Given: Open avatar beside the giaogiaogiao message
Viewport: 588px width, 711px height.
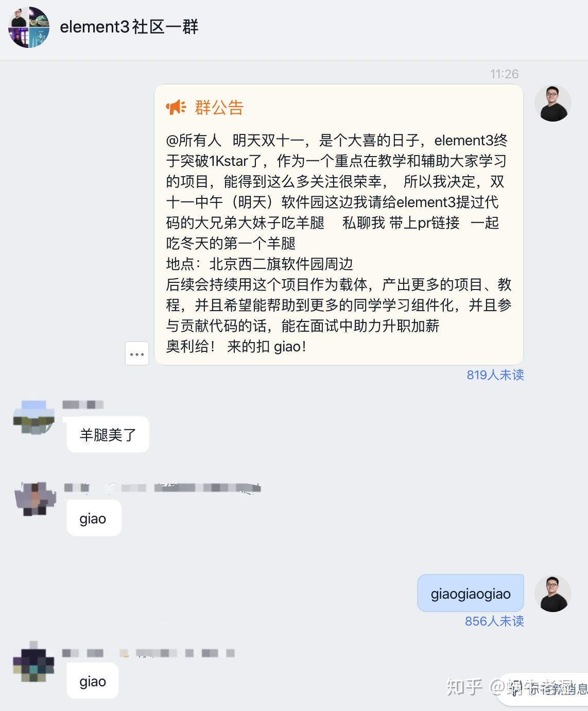Looking at the screenshot, I should pos(552,594).
